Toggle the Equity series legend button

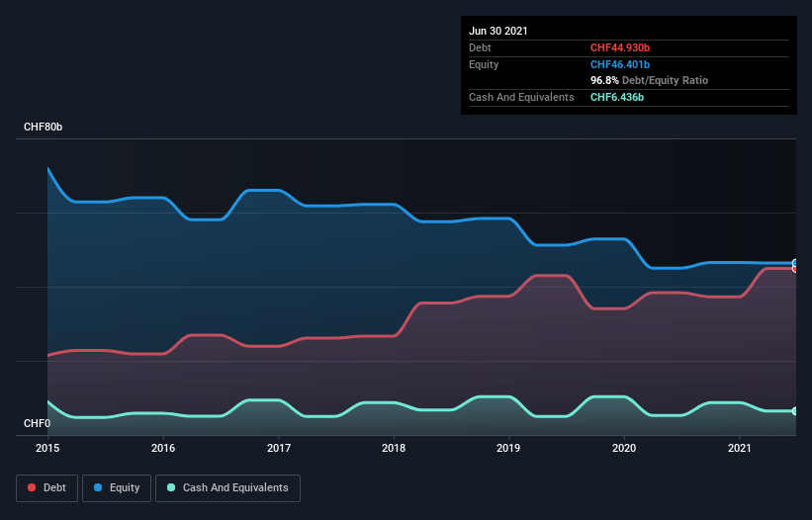pyautogui.click(x=117, y=488)
